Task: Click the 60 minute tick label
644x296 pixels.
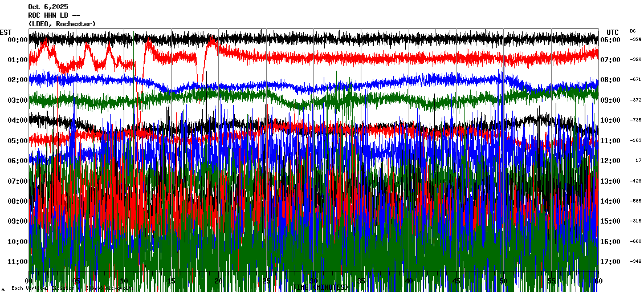Action: click(x=597, y=281)
